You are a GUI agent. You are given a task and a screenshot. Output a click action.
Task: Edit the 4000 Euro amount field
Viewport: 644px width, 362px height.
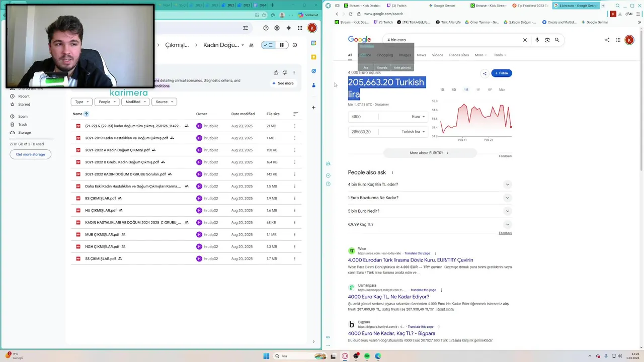(x=363, y=117)
